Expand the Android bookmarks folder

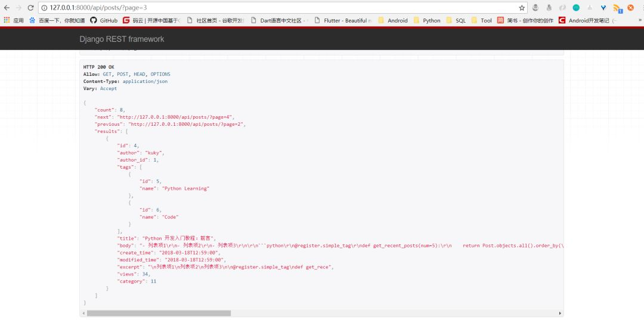click(393, 20)
